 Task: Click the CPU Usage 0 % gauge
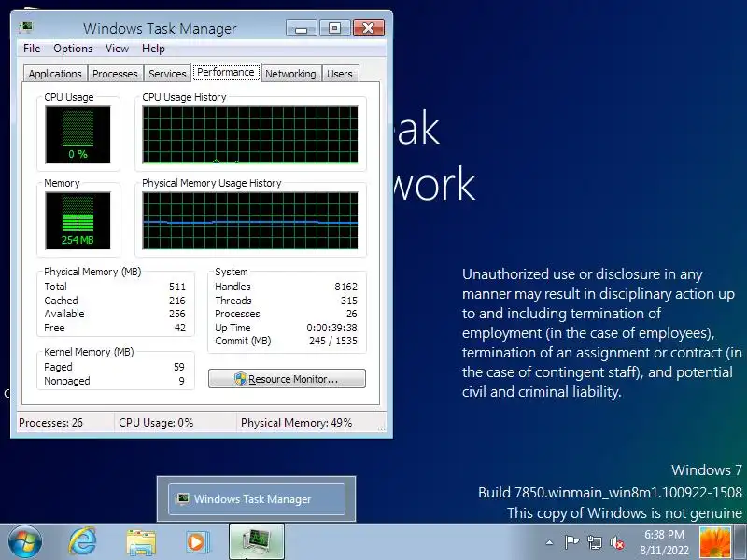pos(78,134)
